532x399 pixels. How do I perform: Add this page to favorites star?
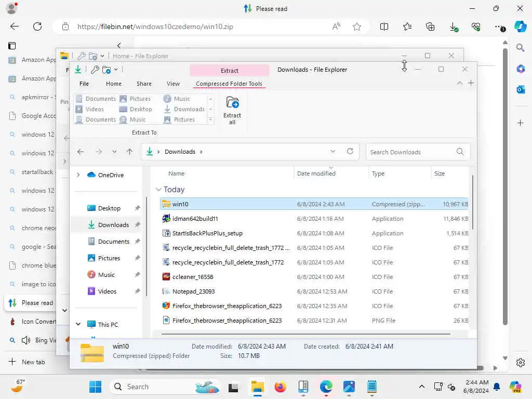point(356,26)
